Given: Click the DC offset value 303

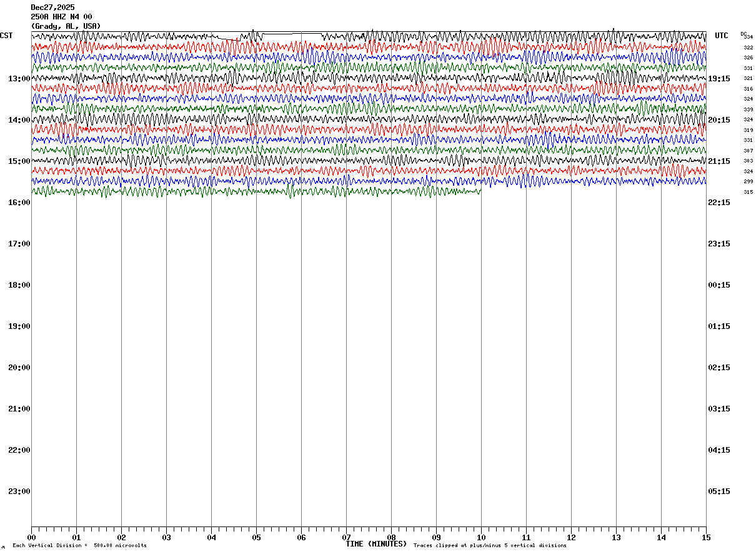Looking at the screenshot, I should pos(749,161).
